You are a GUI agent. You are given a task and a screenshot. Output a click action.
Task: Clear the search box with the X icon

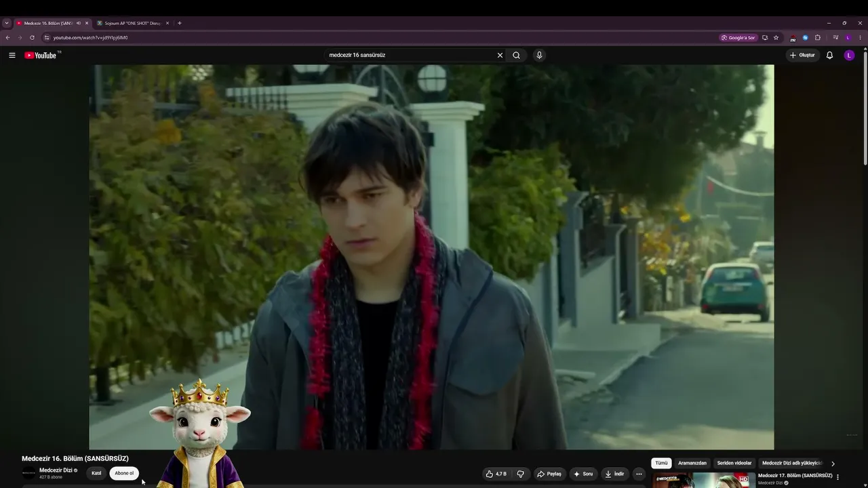pos(500,55)
